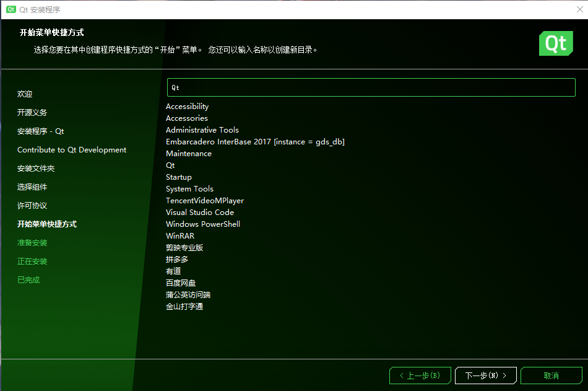
Task: Click the 安装文件夹 sidebar step
Action: pyautogui.click(x=36, y=169)
